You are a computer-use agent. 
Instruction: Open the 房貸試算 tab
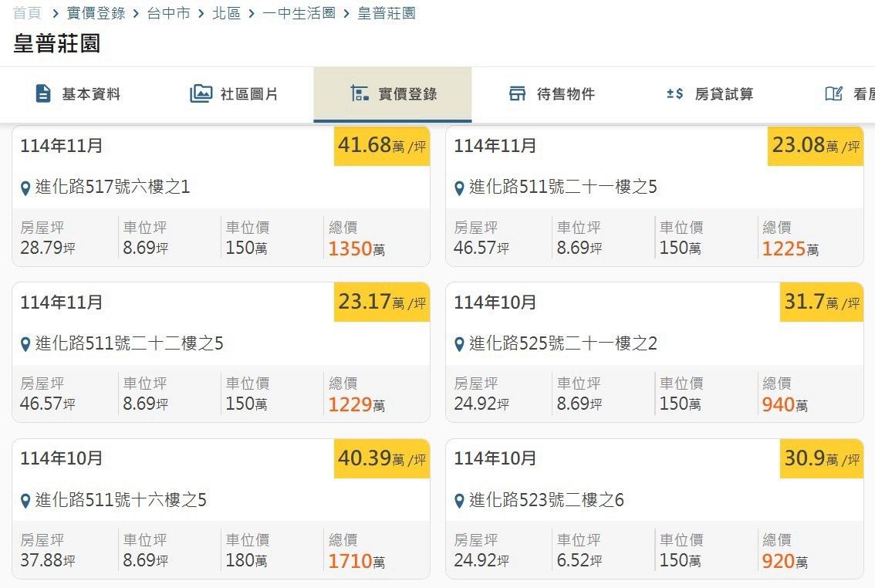[723, 94]
